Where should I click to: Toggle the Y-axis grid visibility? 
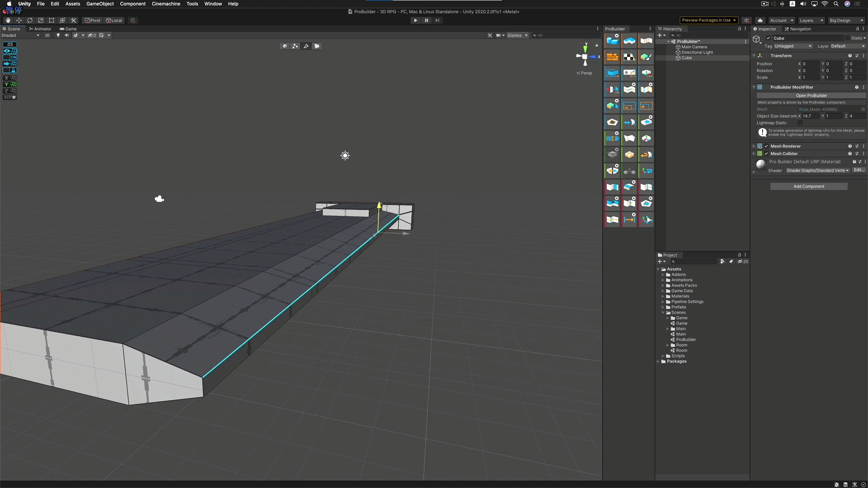pyautogui.click(x=10, y=85)
